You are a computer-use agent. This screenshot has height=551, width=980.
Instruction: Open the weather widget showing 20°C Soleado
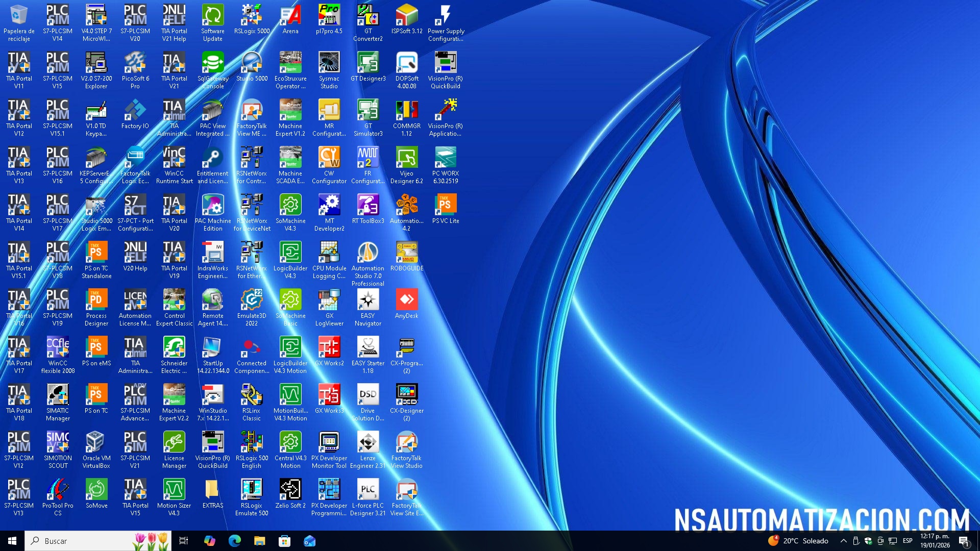[799, 541]
